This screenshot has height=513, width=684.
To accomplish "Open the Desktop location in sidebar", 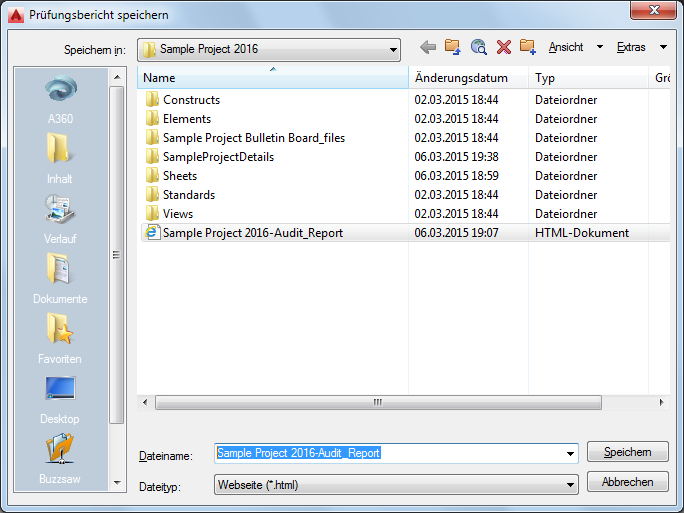I will tap(60, 400).
